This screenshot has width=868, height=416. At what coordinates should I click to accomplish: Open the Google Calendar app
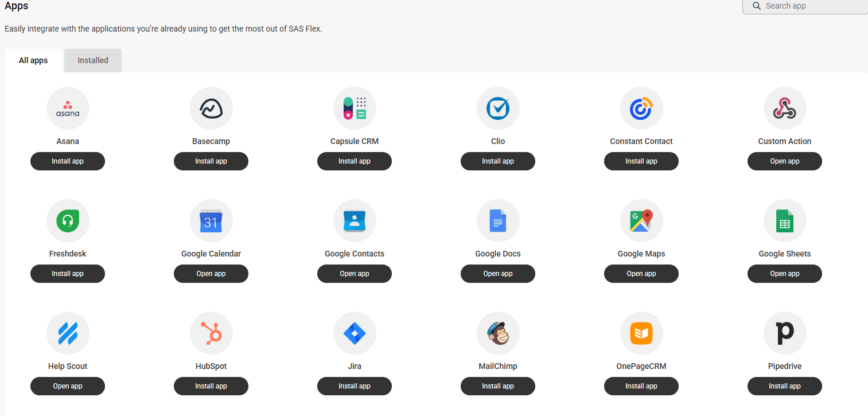[211, 274]
